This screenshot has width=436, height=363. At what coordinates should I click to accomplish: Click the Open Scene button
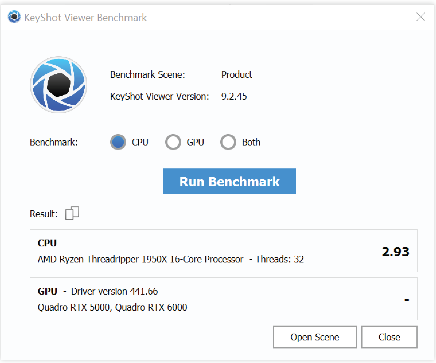pos(315,337)
